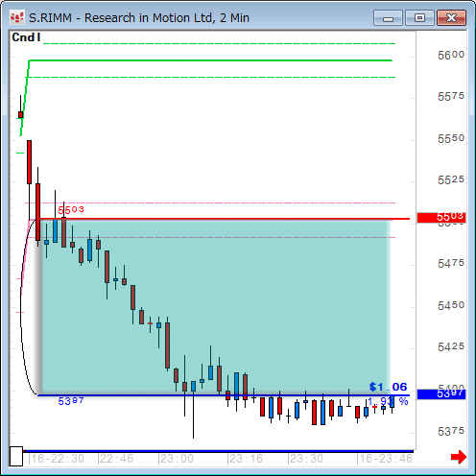The width and height of the screenshot is (476, 476).
Task: Click the blue horizontal line at 5397
Action: pos(224,395)
